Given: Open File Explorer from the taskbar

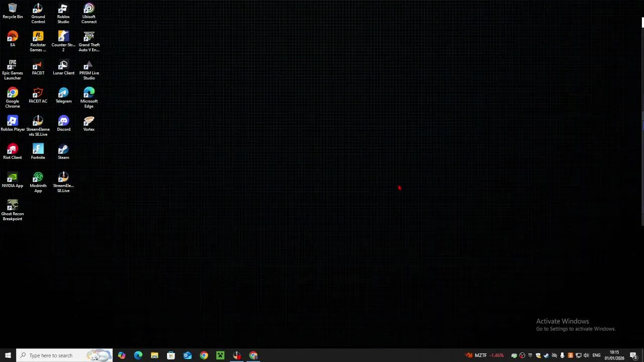Looking at the screenshot, I should click(154, 355).
